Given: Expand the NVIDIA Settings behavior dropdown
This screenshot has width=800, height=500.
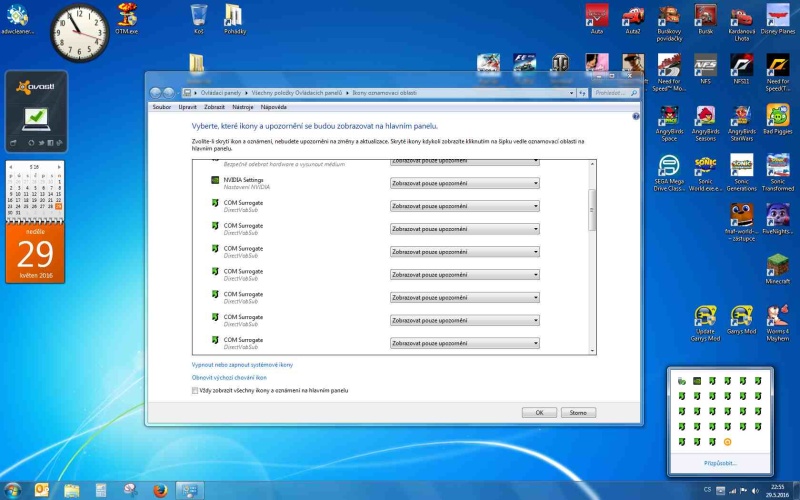Looking at the screenshot, I should 464,183.
